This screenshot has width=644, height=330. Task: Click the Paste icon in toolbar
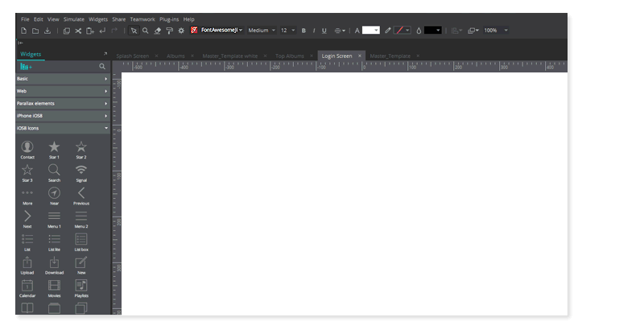[x=90, y=31]
